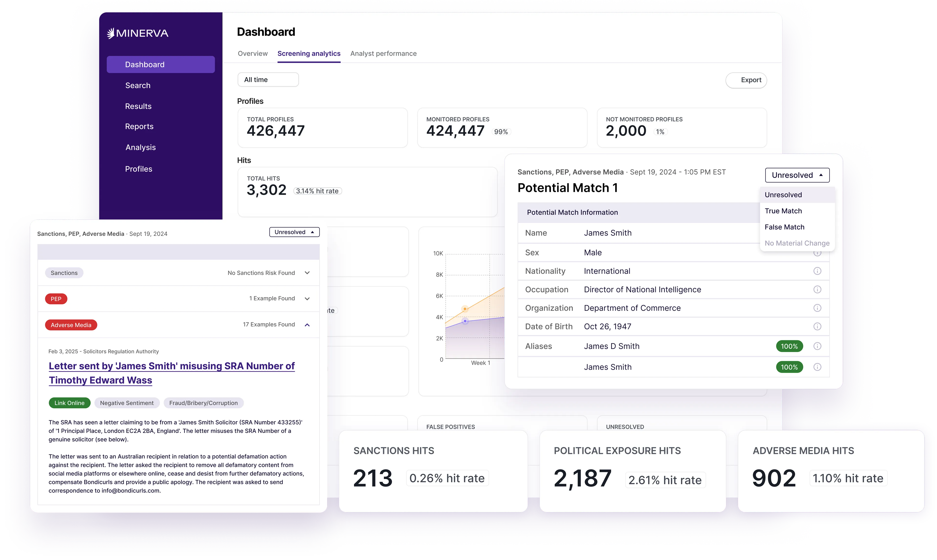Click info icon in Occupation row
The width and height of the screenshot is (937, 560).
(817, 289)
